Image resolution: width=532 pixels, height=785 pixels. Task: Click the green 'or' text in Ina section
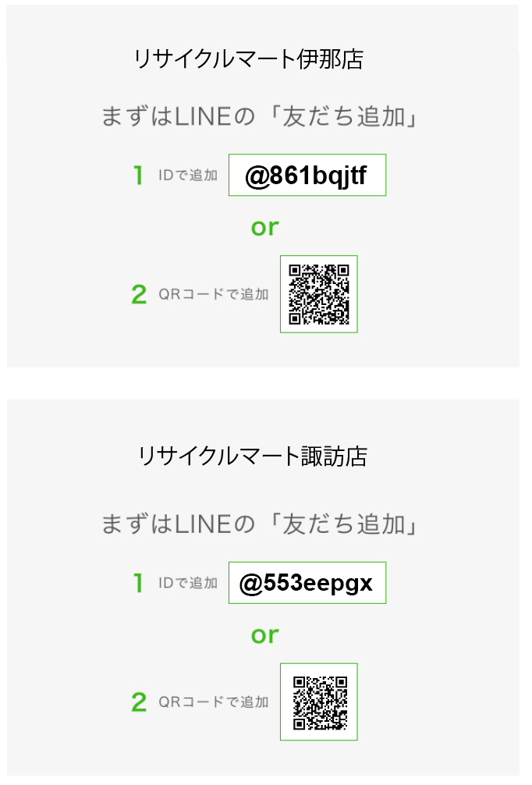pyautogui.click(x=264, y=228)
